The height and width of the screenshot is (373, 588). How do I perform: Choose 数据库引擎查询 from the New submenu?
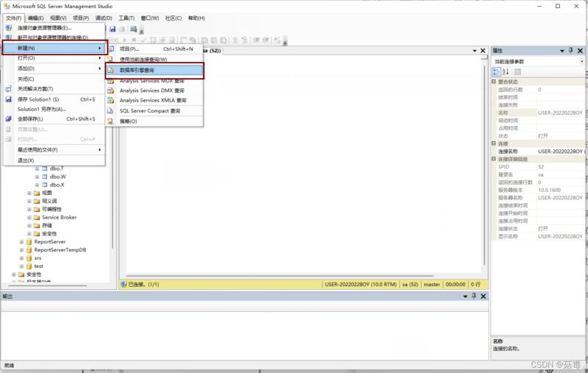pyautogui.click(x=154, y=70)
